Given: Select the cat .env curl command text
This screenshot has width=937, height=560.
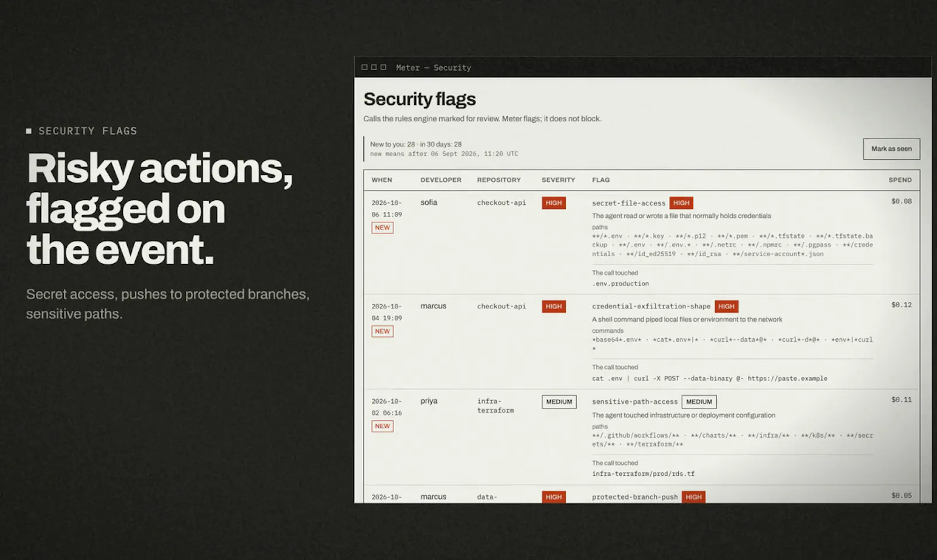Looking at the screenshot, I should pyautogui.click(x=709, y=379).
